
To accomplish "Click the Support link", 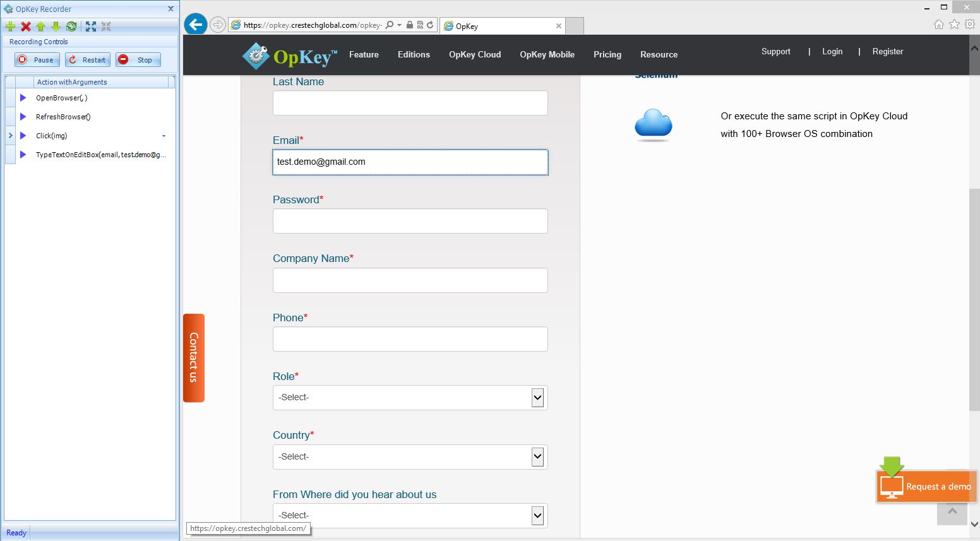I will pos(775,51).
